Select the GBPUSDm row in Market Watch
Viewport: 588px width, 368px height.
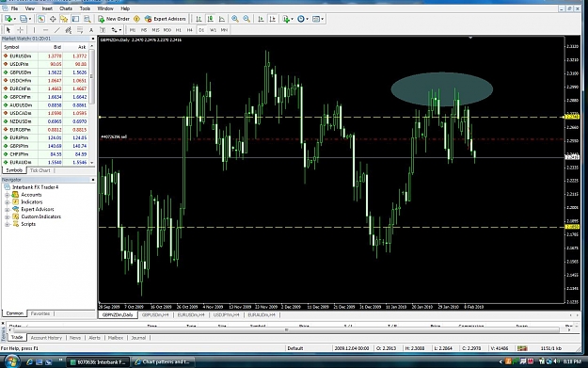pos(45,72)
